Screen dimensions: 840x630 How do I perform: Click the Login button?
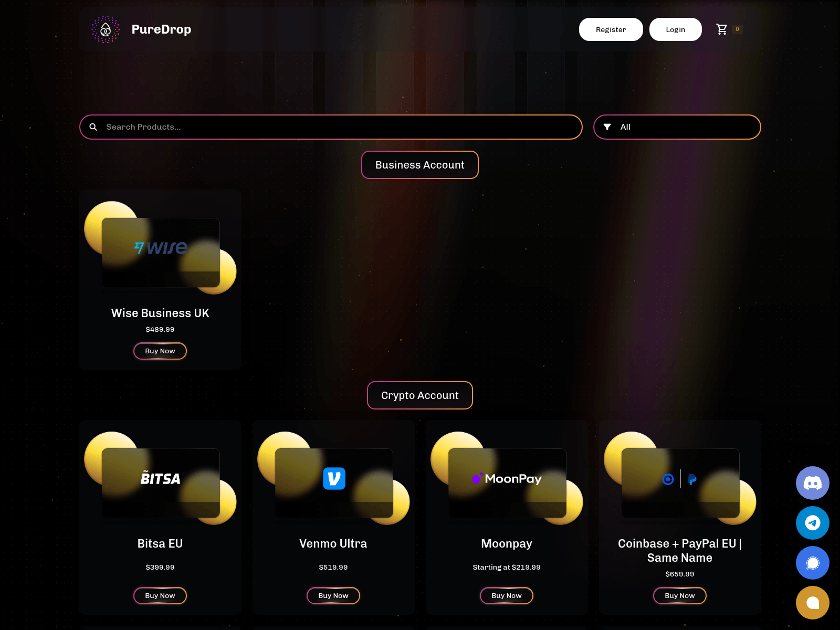[675, 29]
